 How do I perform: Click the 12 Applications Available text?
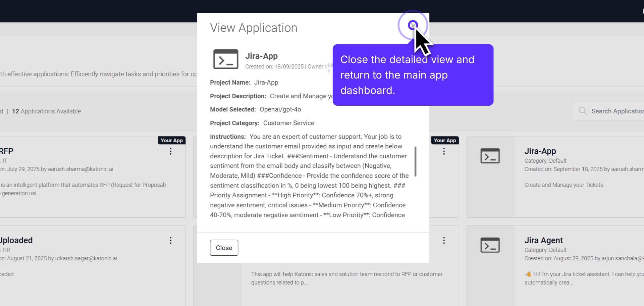tap(46, 111)
